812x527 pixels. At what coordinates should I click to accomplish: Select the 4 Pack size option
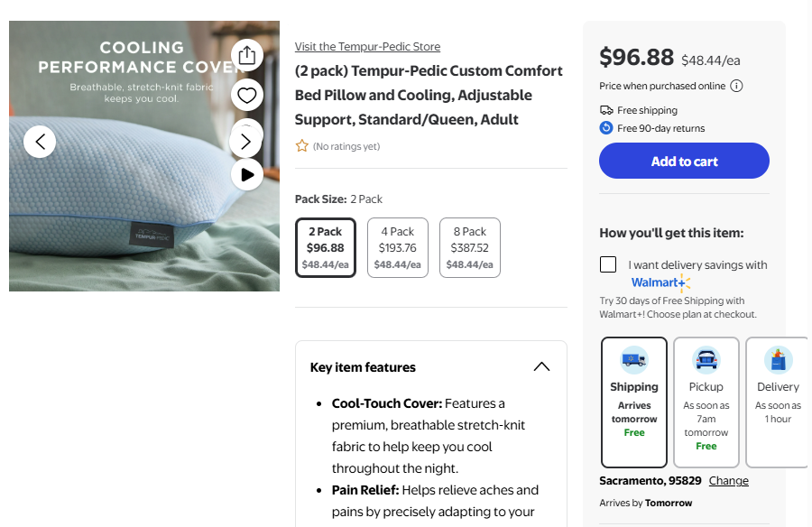(397, 247)
